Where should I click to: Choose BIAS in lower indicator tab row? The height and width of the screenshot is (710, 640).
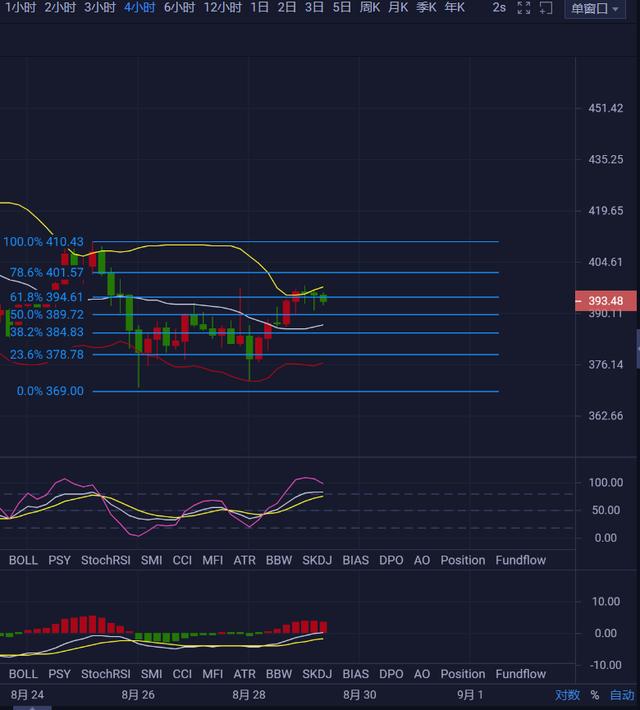point(356,674)
